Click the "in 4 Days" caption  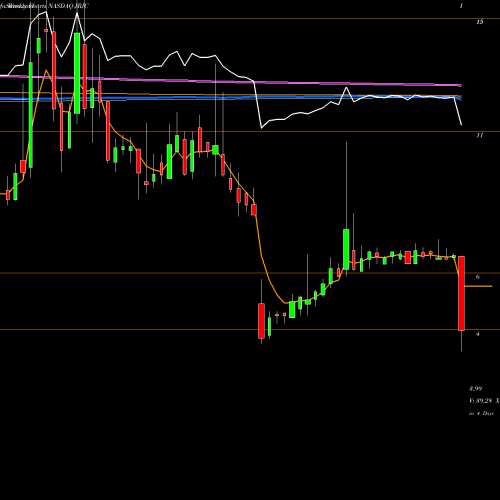[x=481, y=413]
